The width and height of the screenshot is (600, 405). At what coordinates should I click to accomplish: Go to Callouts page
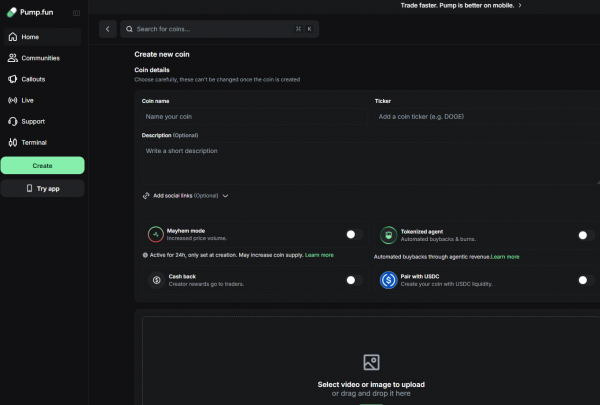42,79
